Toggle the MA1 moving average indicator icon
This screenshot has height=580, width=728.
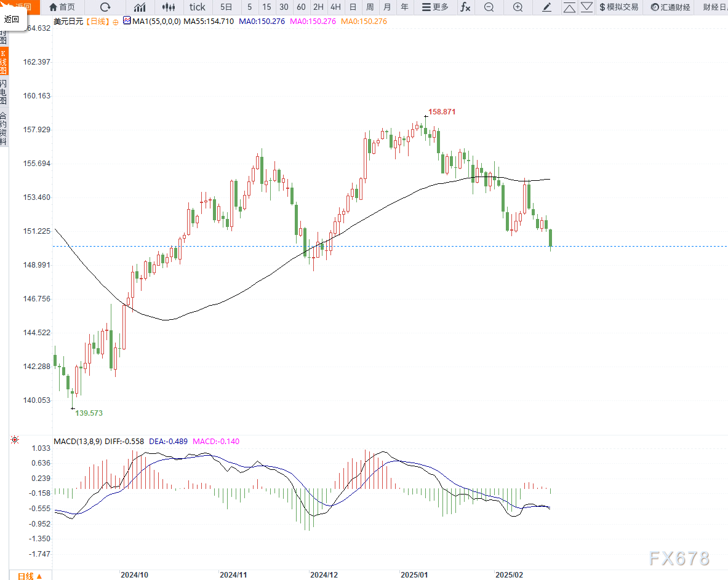(127, 21)
